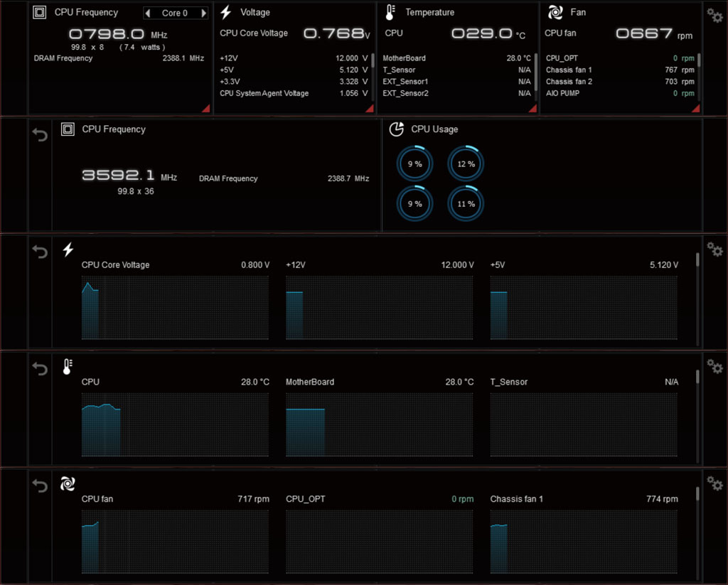
Task: Click the CPU 28.0 °C temperature graph
Action: [x=175, y=424]
